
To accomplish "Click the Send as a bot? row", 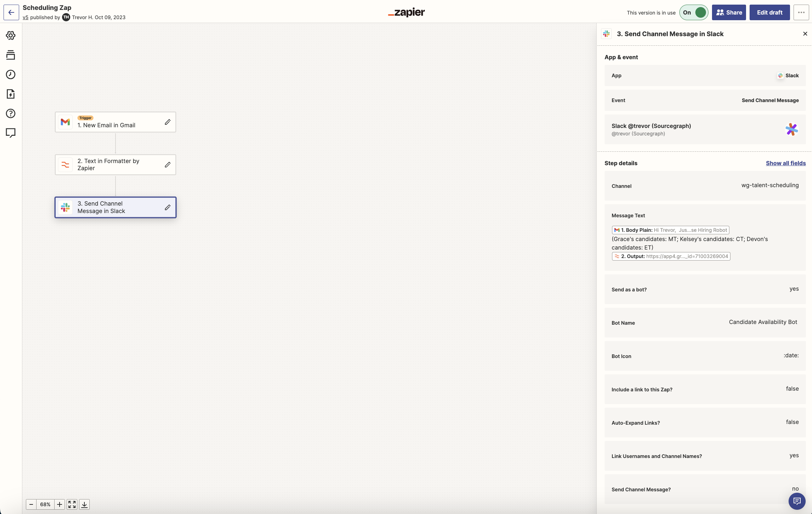I will coord(705,289).
